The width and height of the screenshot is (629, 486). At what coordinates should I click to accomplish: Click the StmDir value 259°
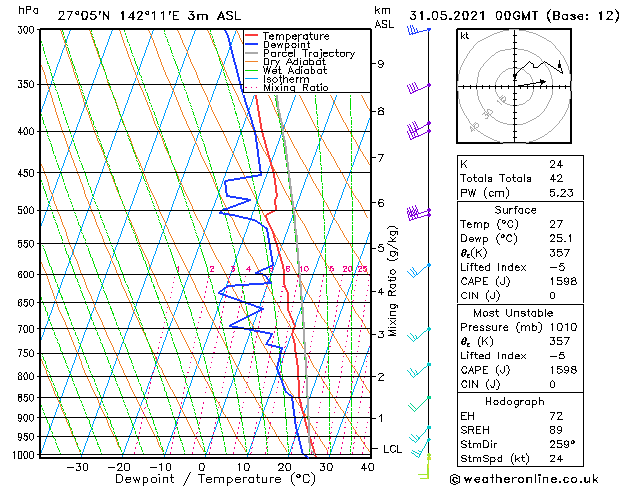coord(562,445)
